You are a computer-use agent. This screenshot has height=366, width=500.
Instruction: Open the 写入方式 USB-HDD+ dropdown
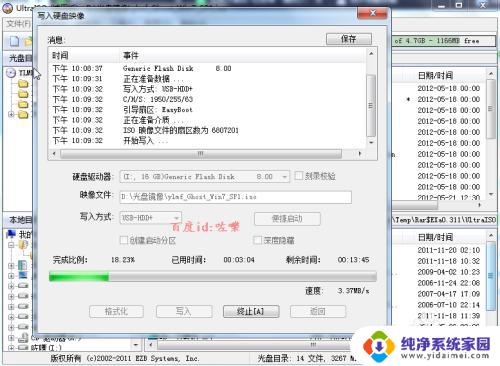(x=176, y=218)
